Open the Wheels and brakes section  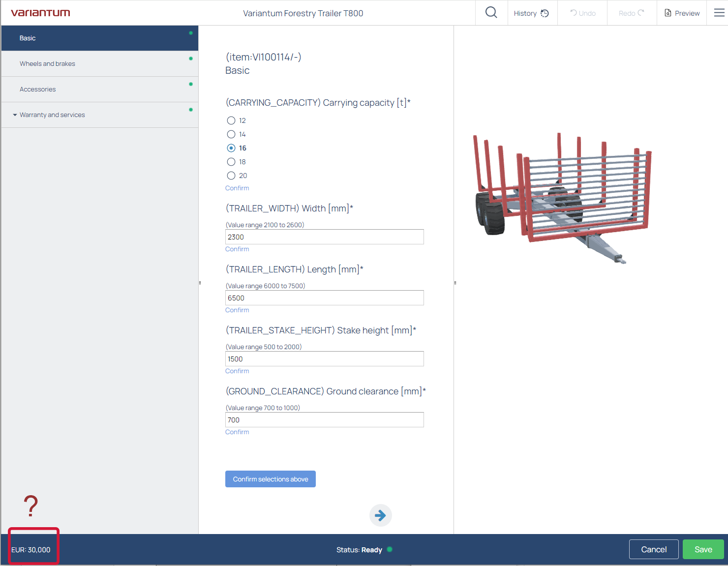[x=100, y=63]
